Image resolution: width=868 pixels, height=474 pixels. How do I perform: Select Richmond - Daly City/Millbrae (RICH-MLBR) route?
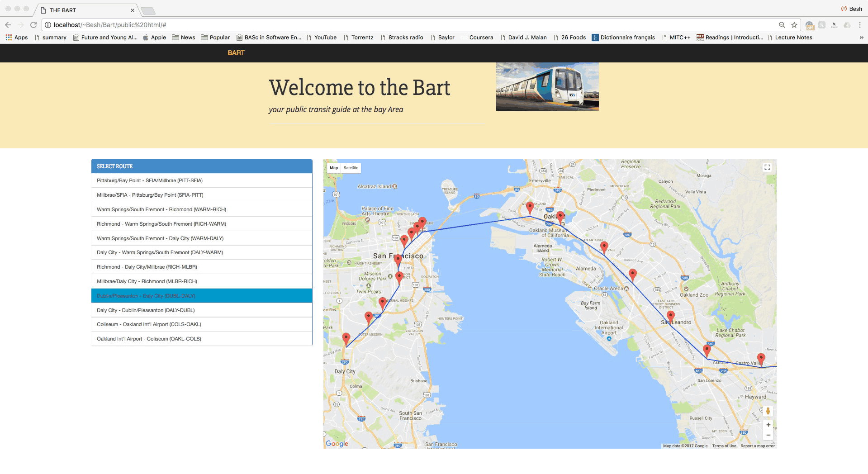click(x=202, y=267)
